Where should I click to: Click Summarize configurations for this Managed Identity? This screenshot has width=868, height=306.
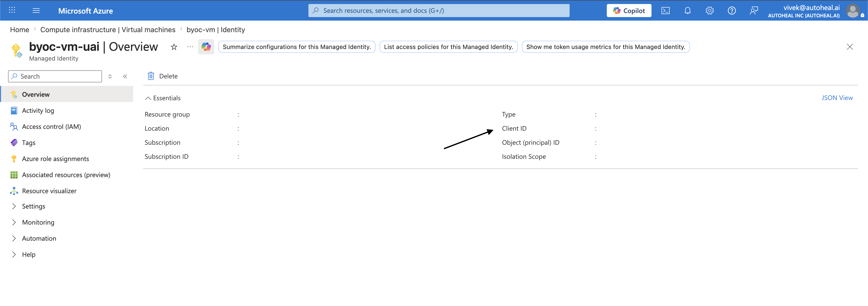coord(297,47)
